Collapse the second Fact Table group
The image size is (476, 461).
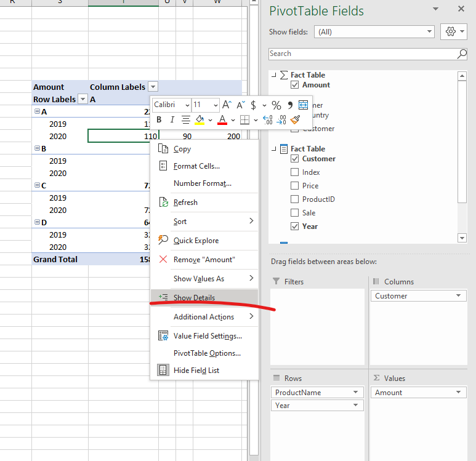274,149
